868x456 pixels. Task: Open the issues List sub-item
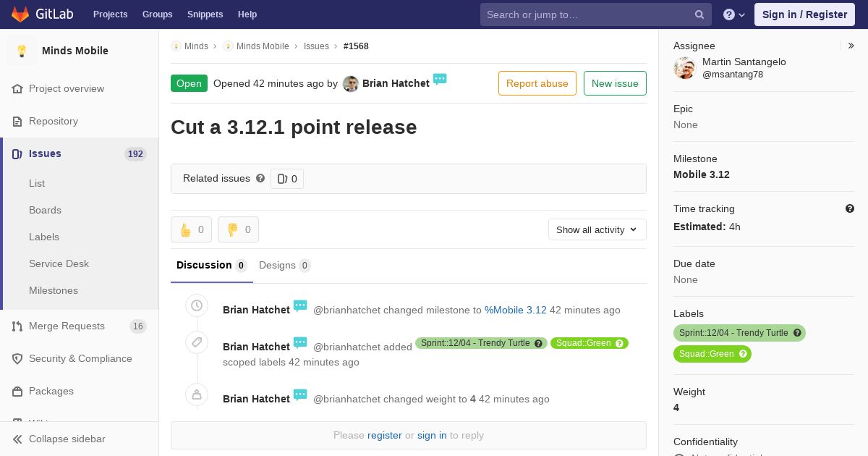click(37, 183)
